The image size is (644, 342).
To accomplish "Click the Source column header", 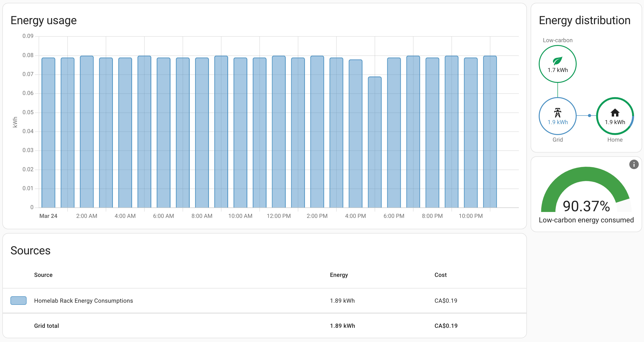I will (43, 275).
